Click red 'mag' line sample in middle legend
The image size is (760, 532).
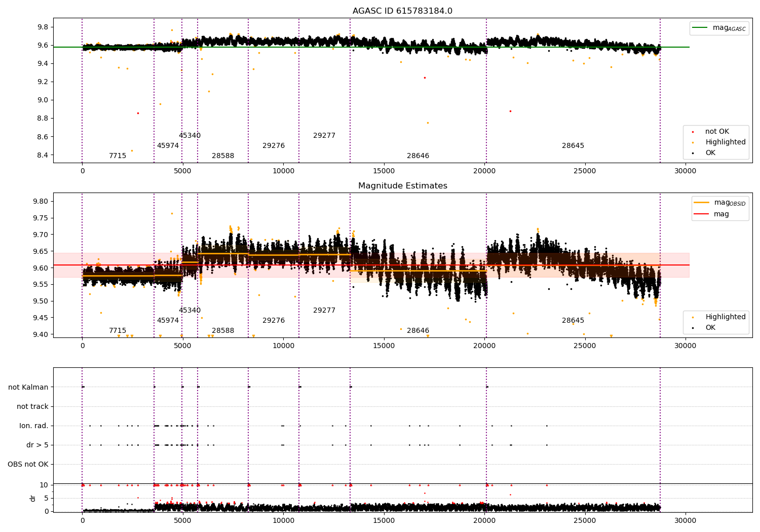702,214
